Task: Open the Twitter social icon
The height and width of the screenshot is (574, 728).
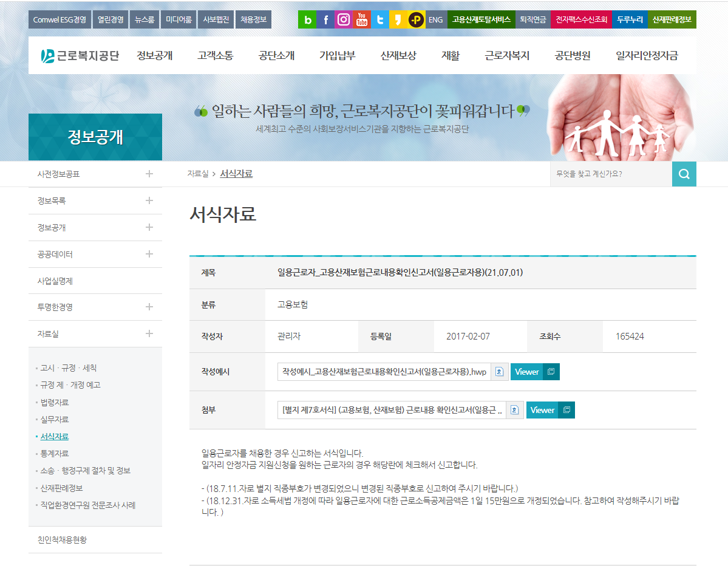Action: 379,19
